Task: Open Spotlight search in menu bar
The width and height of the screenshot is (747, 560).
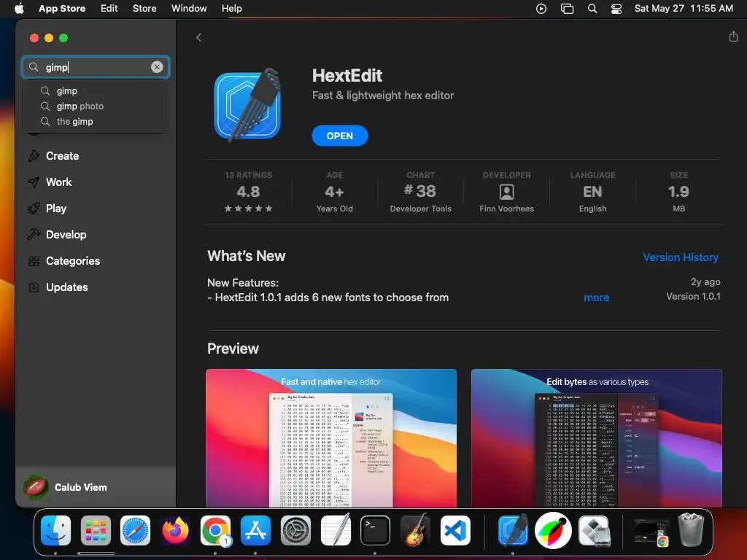Action: click(x=592, y=9)
